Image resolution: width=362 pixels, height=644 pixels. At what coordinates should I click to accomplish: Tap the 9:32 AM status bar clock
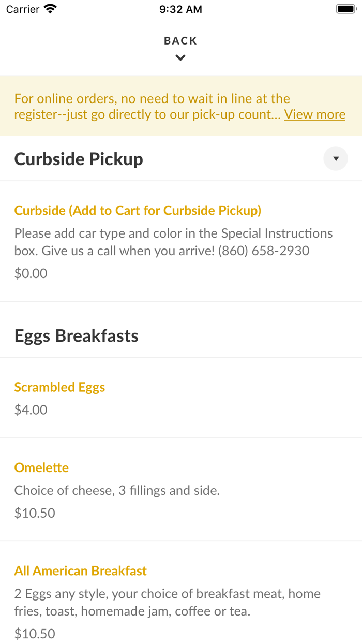180,9
